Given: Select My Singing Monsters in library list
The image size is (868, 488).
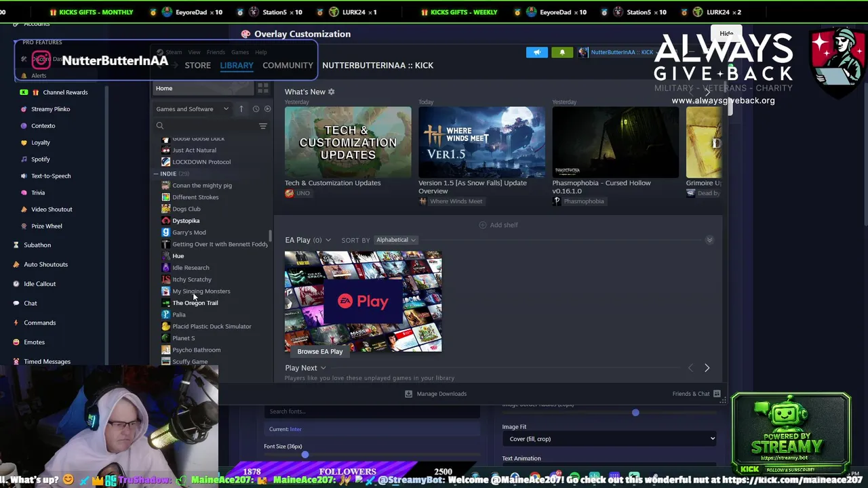Looking at the screenshot, I should click(x=201, y=291).
